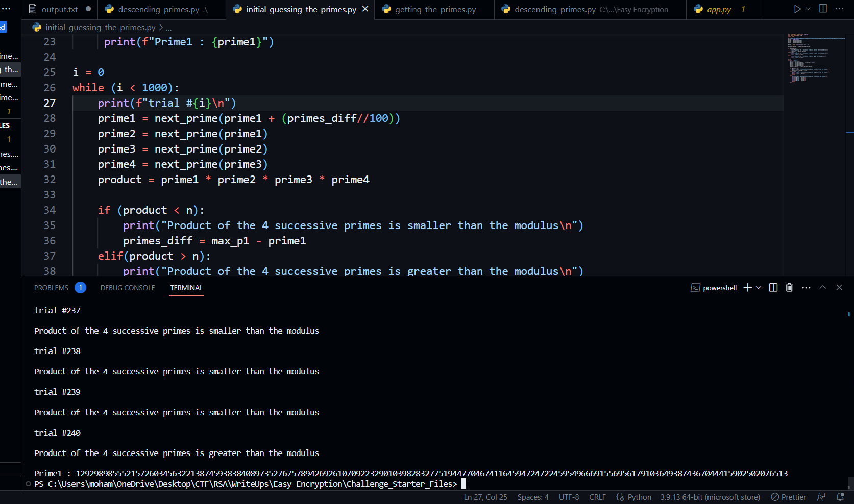Open the Debug Console tab

127,287
